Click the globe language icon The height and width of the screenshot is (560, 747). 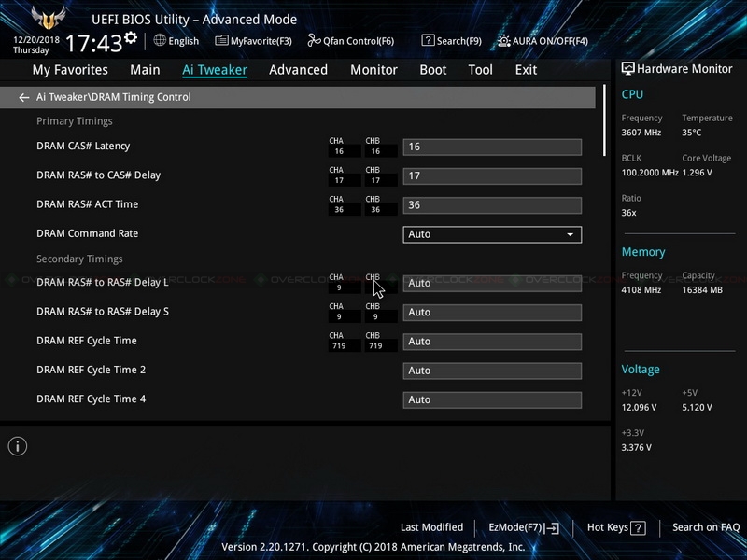click(160, 40)
